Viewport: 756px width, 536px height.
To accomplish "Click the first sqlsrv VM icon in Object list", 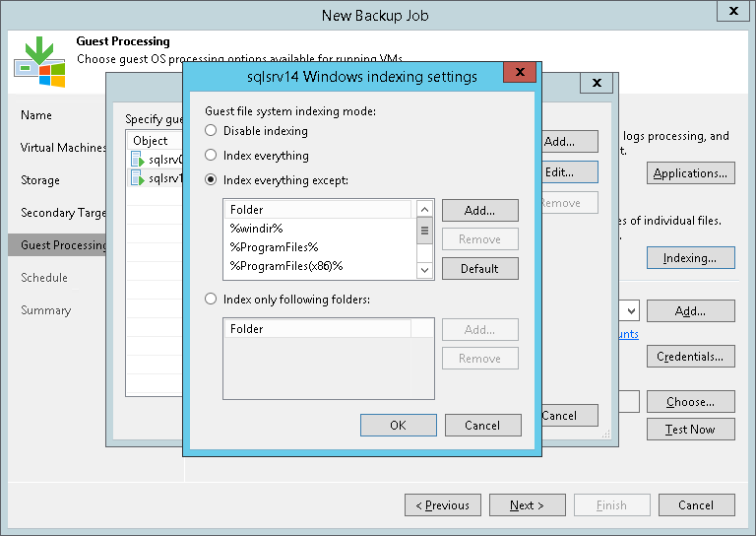I will [138, 159].
